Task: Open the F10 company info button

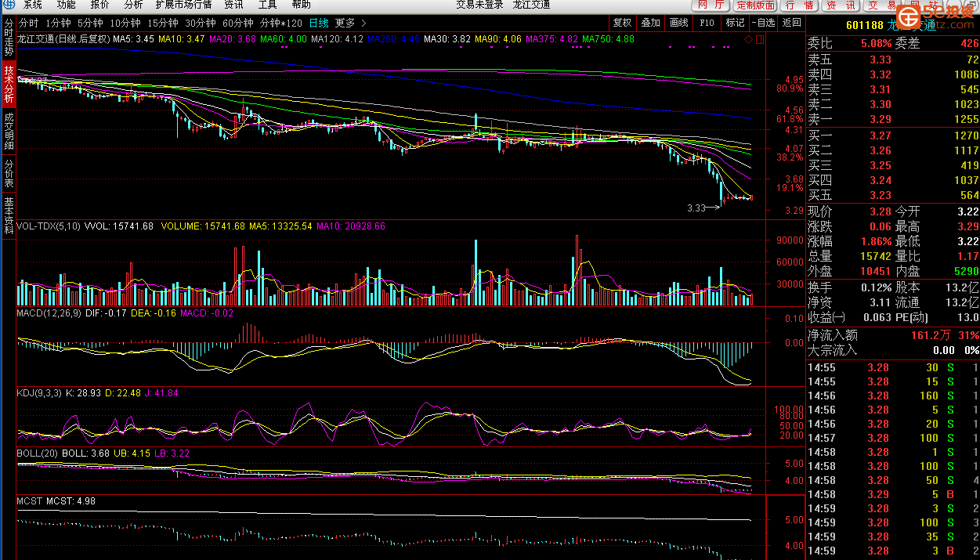Action: tap(707, 23)
